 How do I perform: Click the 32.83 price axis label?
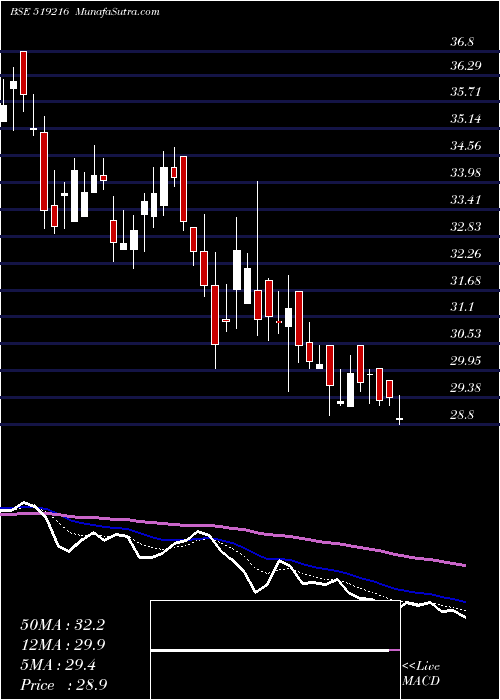click(466, 227)
